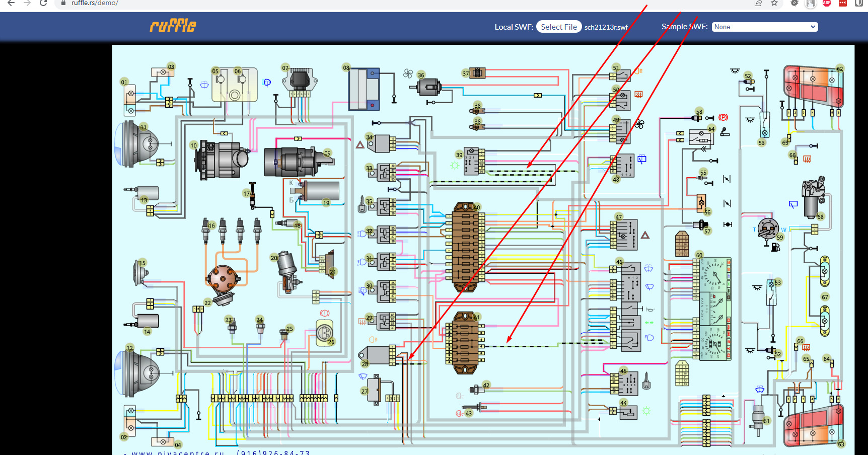Viewport: 868px width, 455px height.
Task: Open the red password manager extension icon
Action: coord(843,3)
